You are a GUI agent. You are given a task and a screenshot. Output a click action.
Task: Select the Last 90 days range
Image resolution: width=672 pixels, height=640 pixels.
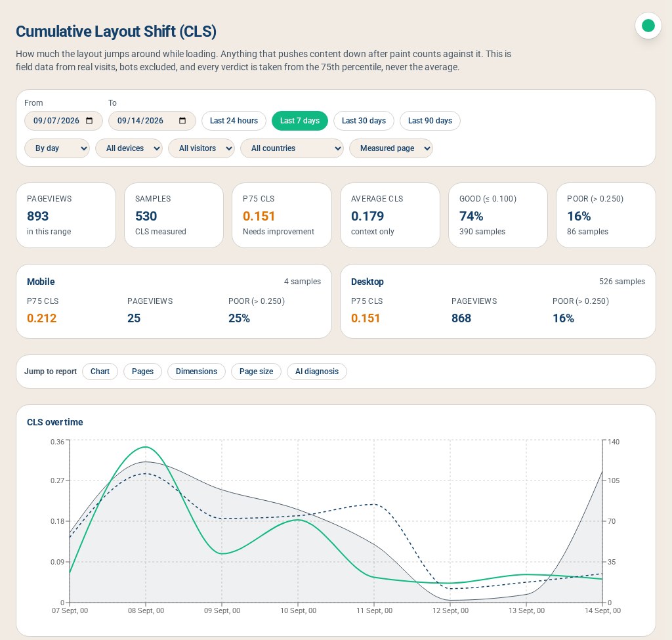[430, 121]
